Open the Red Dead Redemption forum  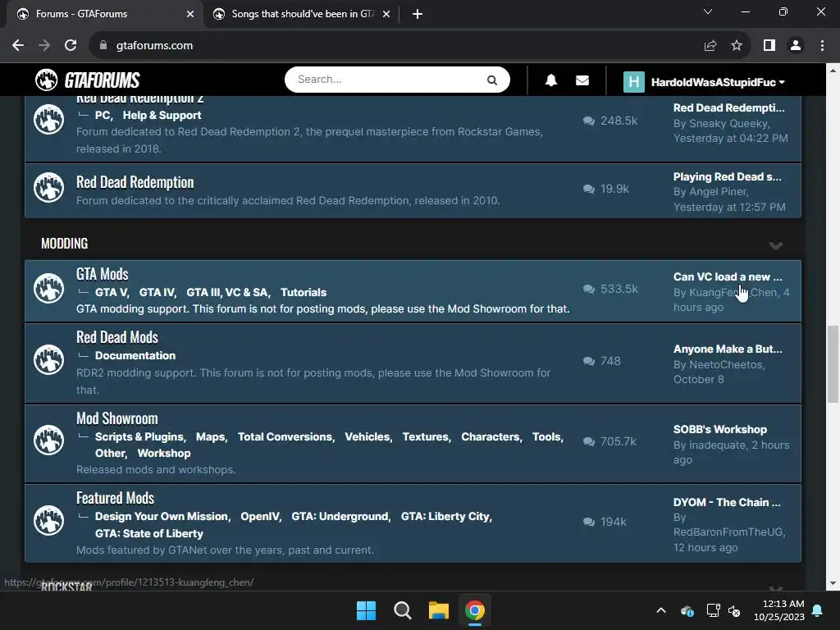[135, 182]
